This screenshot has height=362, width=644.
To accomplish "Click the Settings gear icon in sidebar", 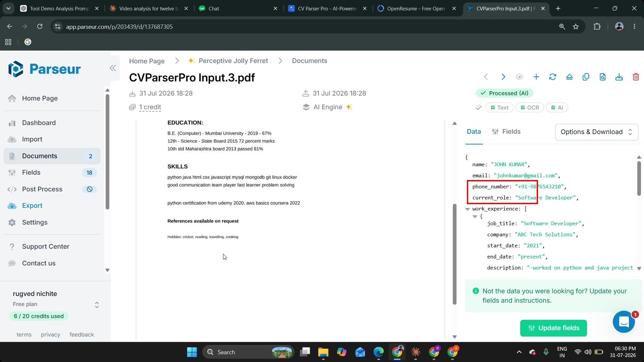I will pos(12,223).
